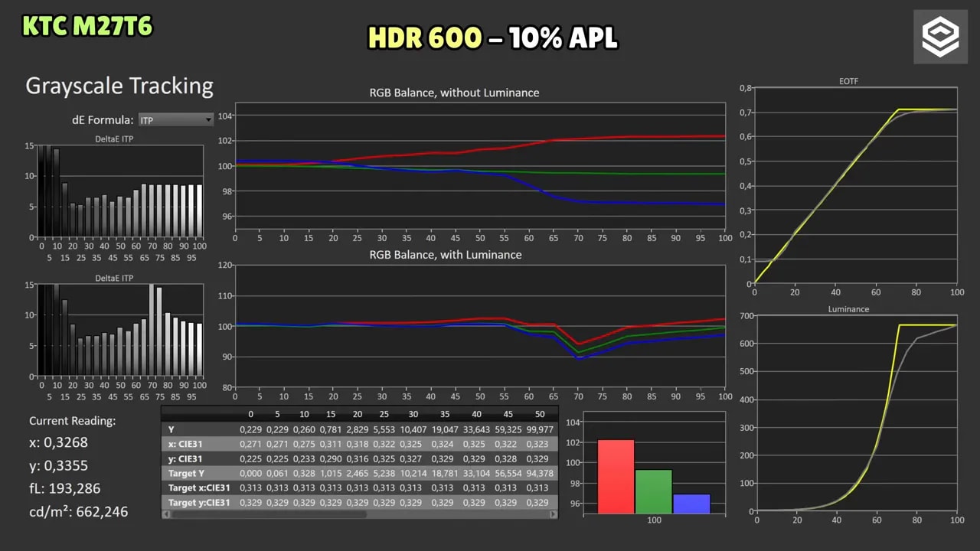
Task: Click the Target Y value "18,781"
Action: [446, 473]
